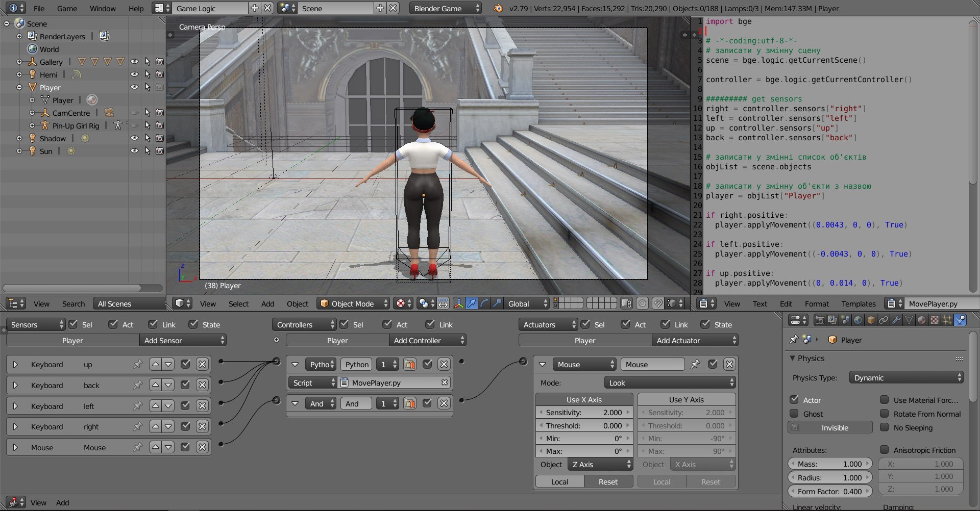Open the Templates menu in text editor
980x511 pixels.
(859, 303)
